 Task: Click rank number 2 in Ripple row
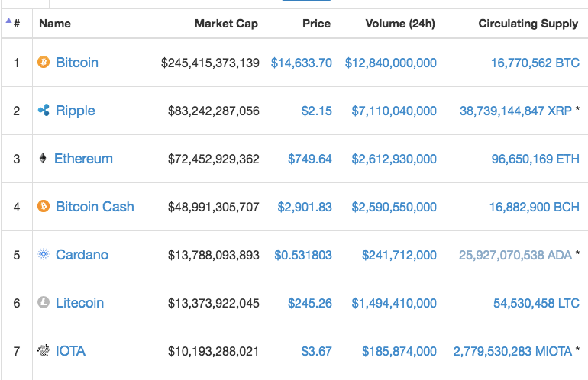click(17, 111)
